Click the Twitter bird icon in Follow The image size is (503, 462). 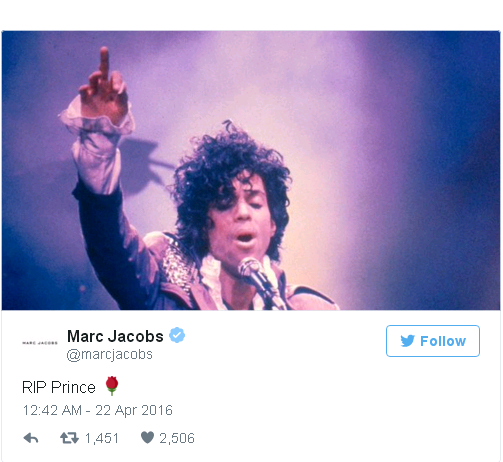click(407, 341)
